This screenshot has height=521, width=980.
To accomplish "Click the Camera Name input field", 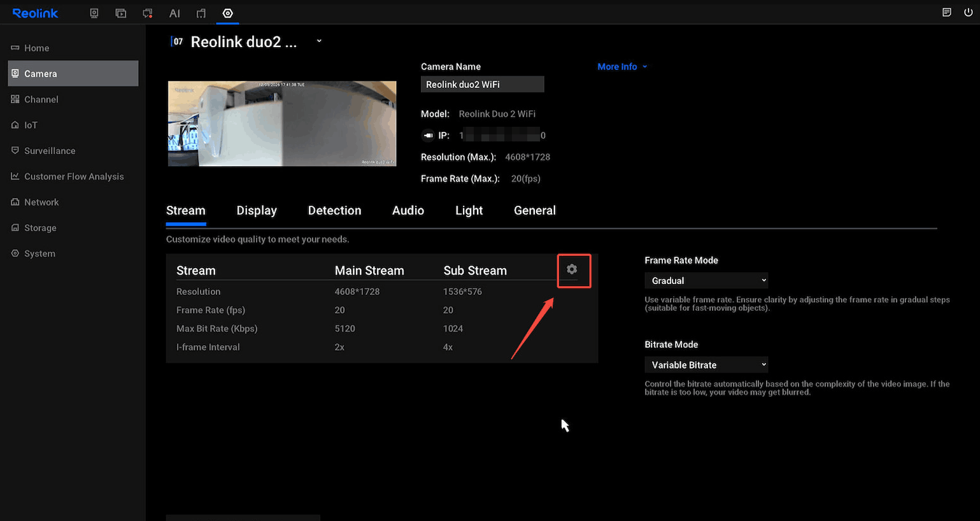I will [x=482, y=84].
